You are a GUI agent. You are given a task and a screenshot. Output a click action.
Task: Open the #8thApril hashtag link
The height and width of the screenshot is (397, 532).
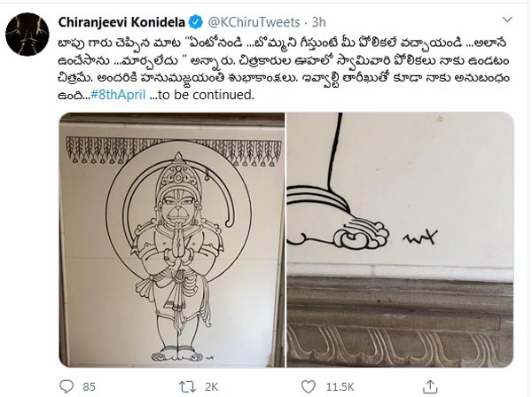click(x=119, y=95)
